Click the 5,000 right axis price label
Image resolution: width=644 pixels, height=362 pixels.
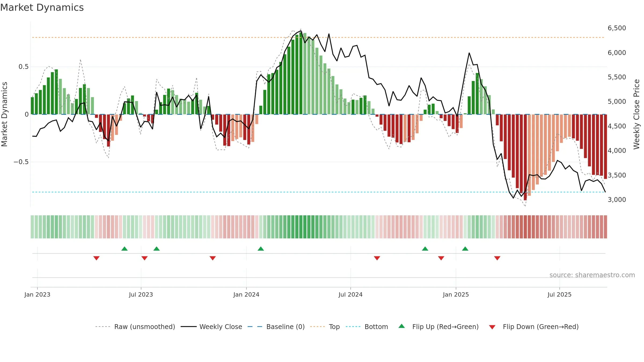(x=617, y=102)
